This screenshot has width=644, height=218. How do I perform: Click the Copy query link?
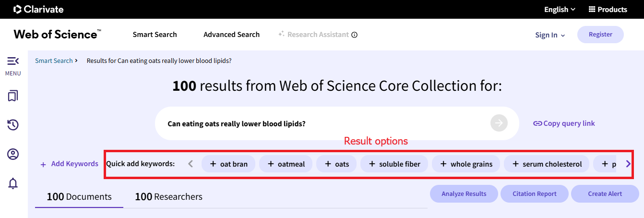coord(564,123)
